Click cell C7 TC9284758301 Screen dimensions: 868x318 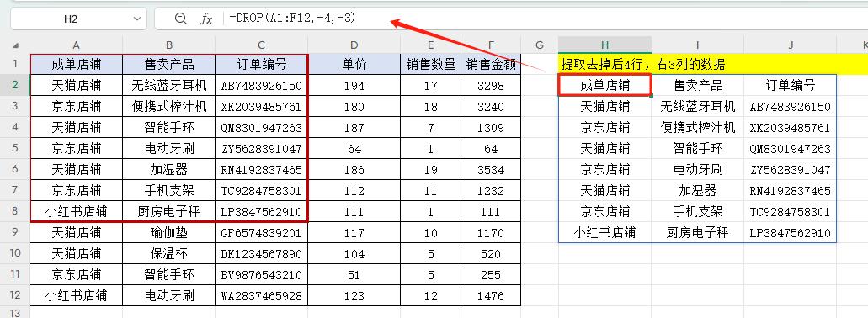click(x=261, y=190)
